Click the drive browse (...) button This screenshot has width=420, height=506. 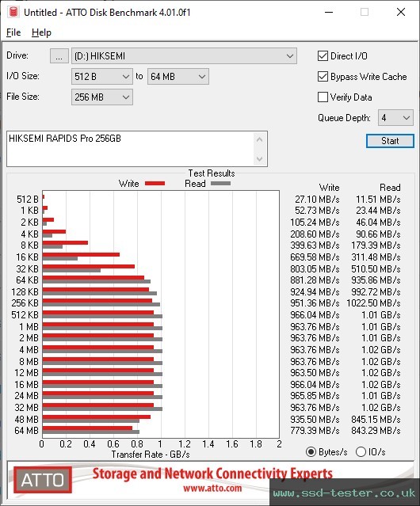pyautogui.click(x=59, y=56)
